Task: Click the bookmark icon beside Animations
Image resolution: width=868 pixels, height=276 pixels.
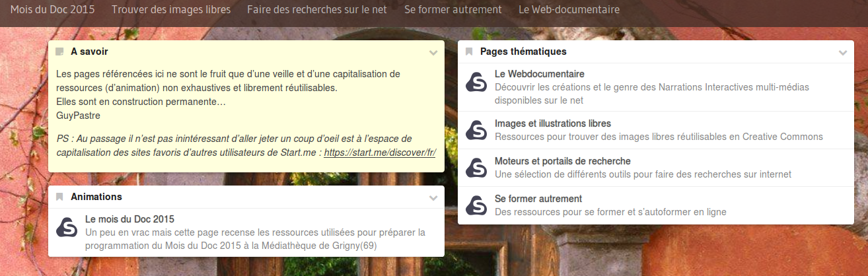Action: 60,197
